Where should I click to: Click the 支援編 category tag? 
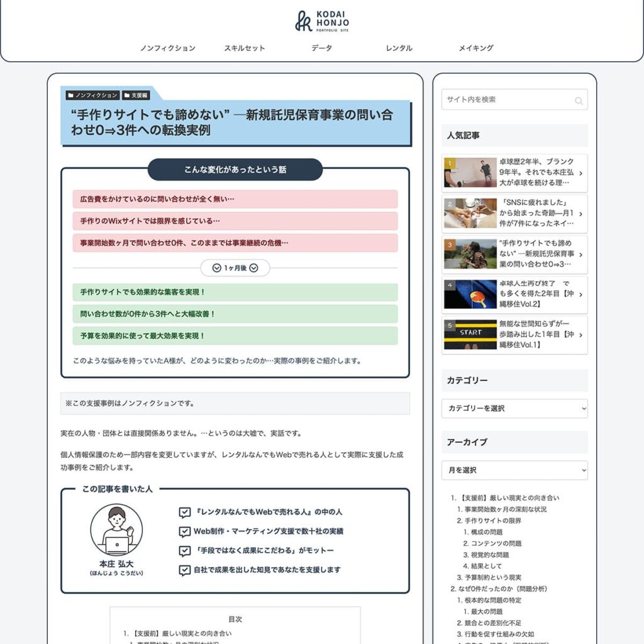(x=136, y=96)
